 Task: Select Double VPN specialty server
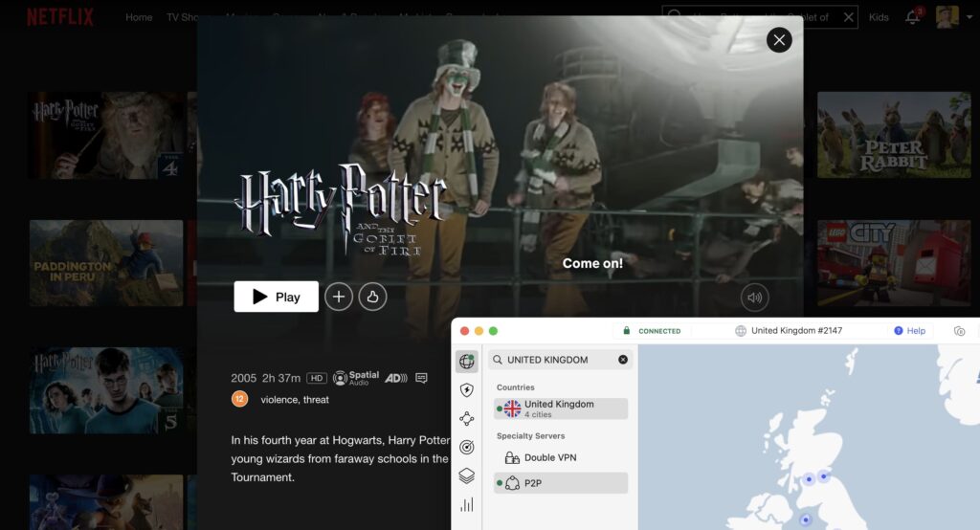click(x=561, y=457)
